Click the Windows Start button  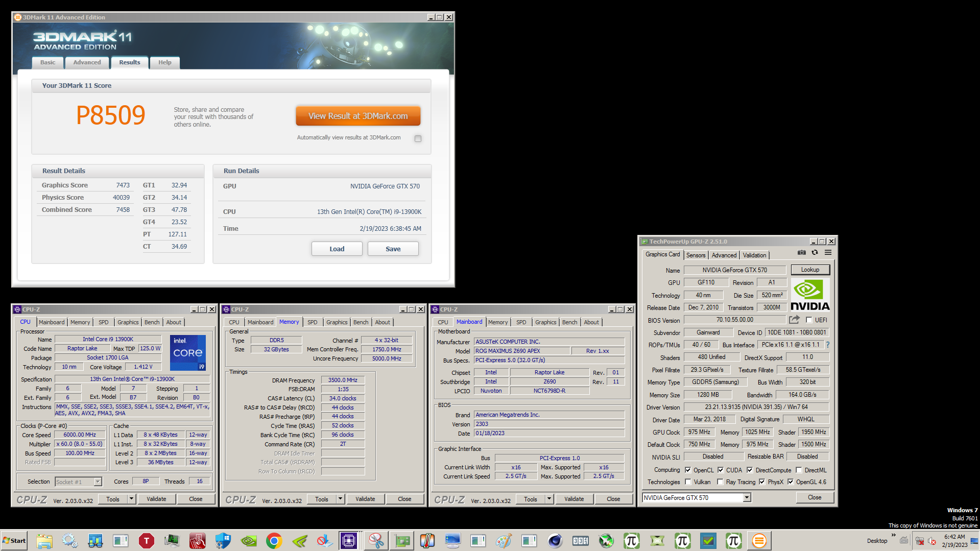pyautogui.click(x=14, y=540)
